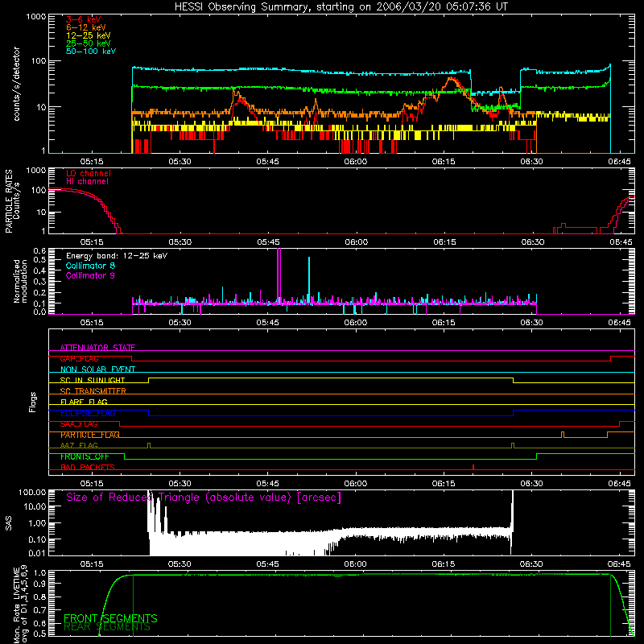
Task: Click the ATTENUATOR_STATE flag label
Action: [97, 348]
